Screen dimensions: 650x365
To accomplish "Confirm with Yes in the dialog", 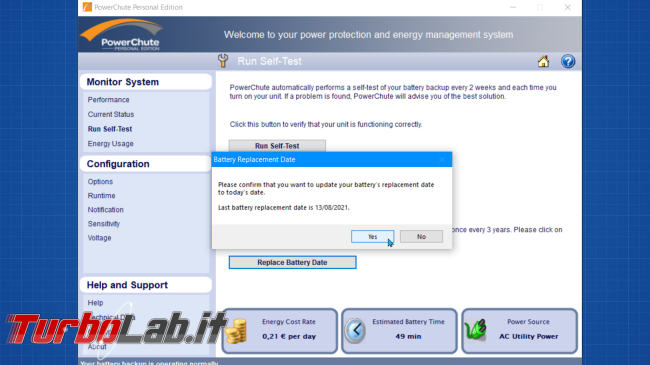I will tap(372, 236).
